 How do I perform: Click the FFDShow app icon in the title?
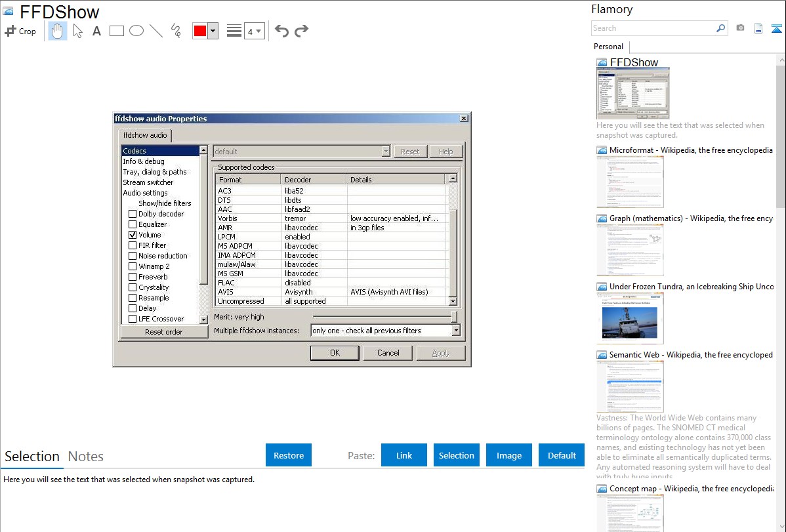[9, 11]
